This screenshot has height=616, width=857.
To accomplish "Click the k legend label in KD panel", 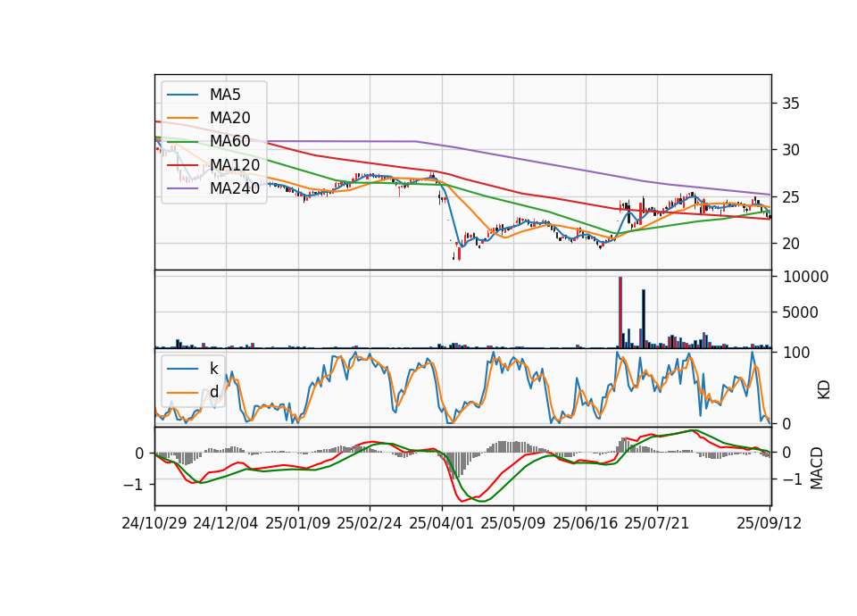I will point(213,369).
